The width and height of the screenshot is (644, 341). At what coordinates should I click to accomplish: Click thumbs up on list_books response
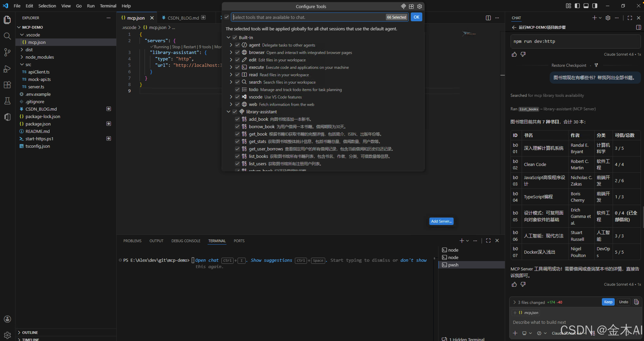[514, 284]
